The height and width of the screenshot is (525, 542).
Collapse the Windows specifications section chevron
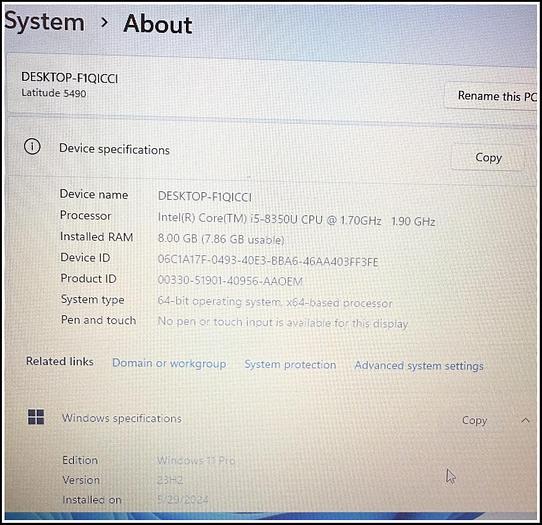[x=525, y=420]
